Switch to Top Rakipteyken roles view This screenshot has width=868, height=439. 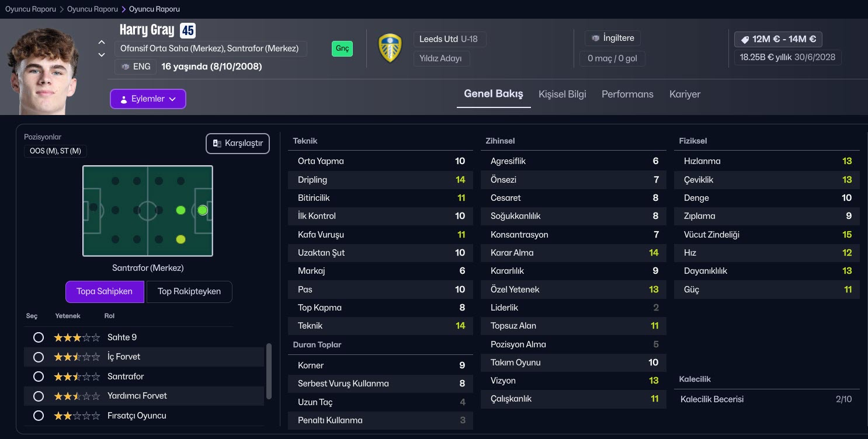coord(189,292)
